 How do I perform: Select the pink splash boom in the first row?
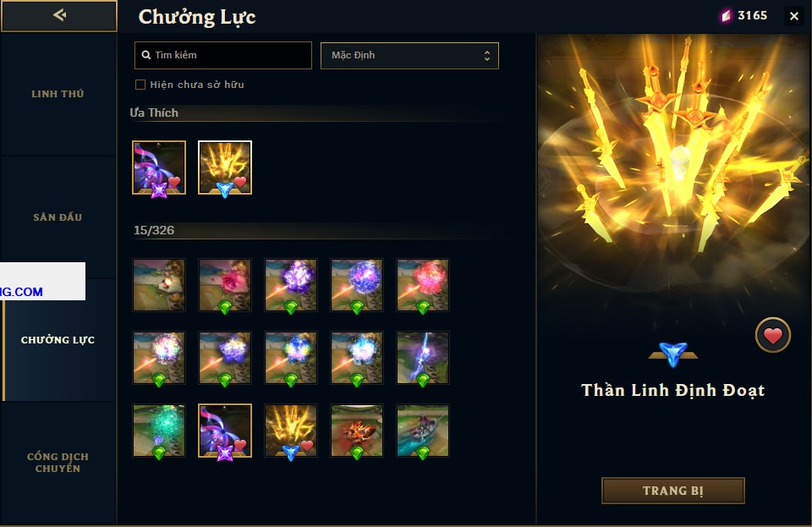(225, 285)
